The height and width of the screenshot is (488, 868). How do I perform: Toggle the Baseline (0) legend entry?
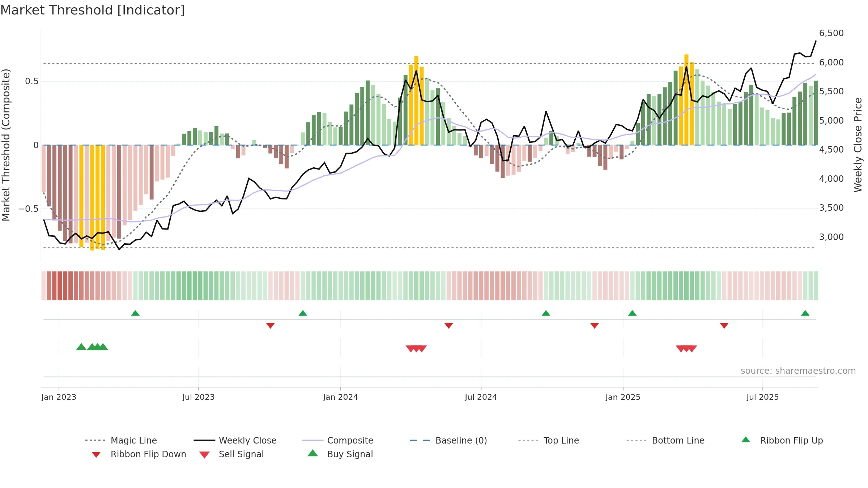(x=448, y=440)
